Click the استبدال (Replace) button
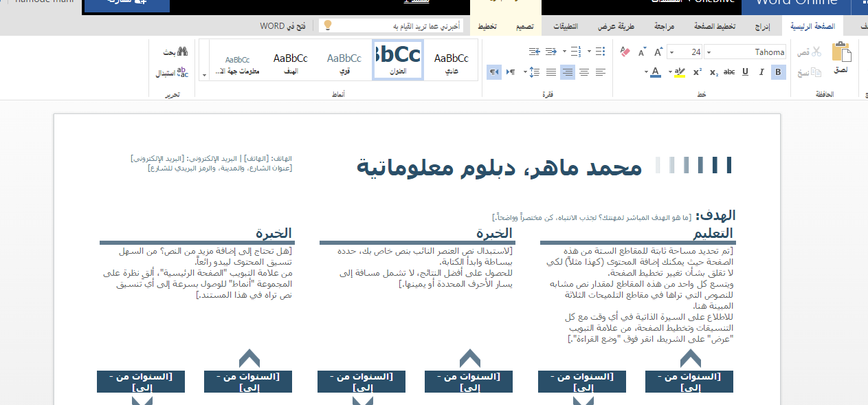 (172, 72)
